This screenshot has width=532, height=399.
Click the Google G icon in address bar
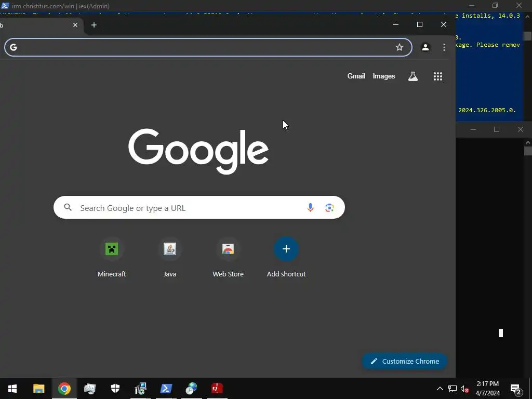click(x=13, y=47)
